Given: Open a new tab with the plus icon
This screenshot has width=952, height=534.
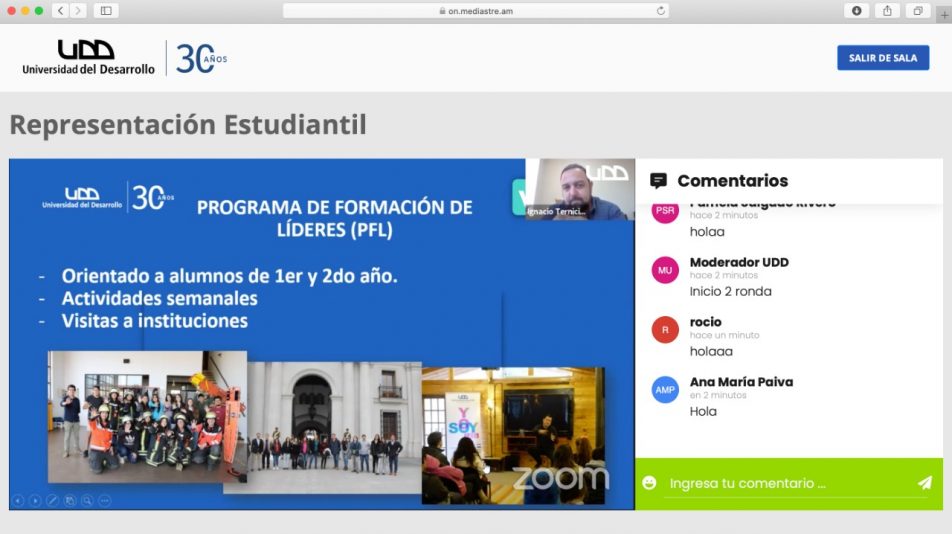Looking at the screenshot, I should (944, 15).
